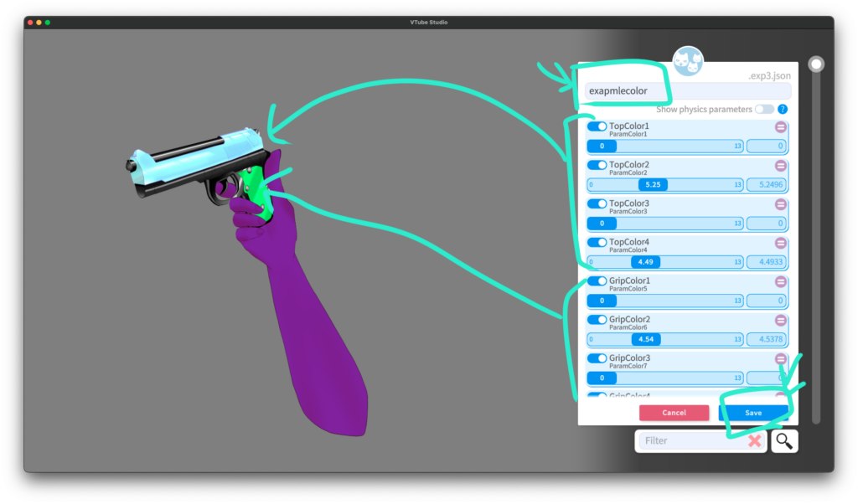Click the Save button
858x504 pixels.
click(x=753, y=413)
